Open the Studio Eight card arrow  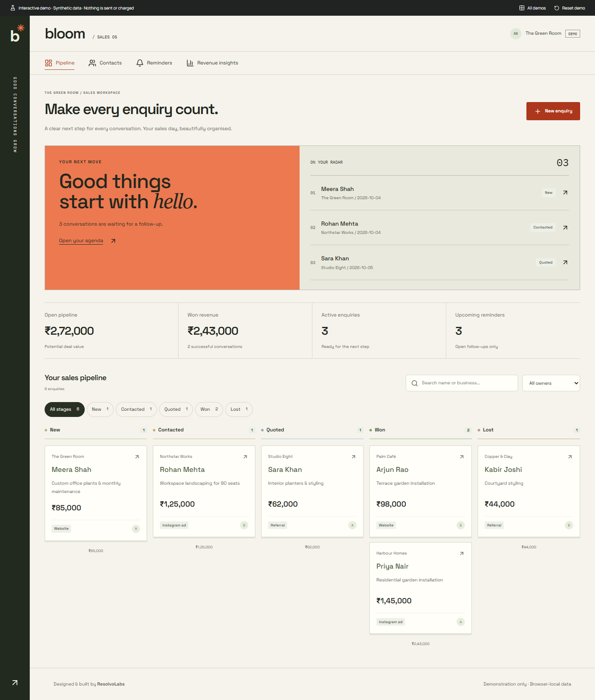click(354, 457)
